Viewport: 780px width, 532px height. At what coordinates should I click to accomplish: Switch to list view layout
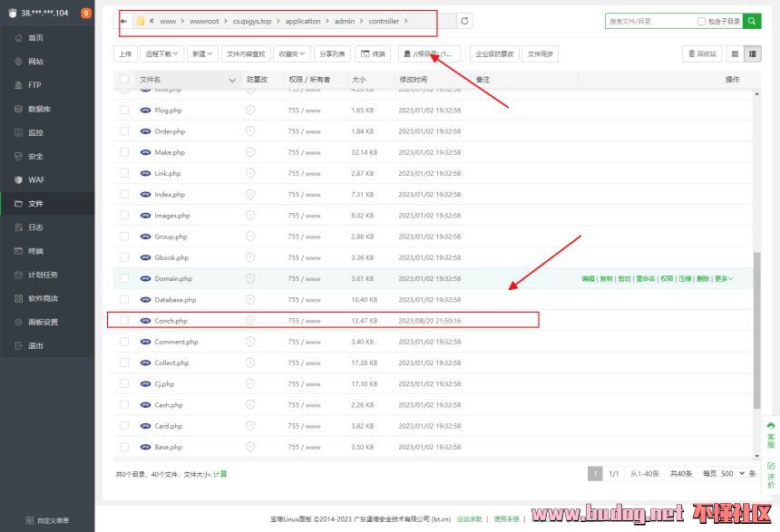pyautogui.click(x=753, y=54)
